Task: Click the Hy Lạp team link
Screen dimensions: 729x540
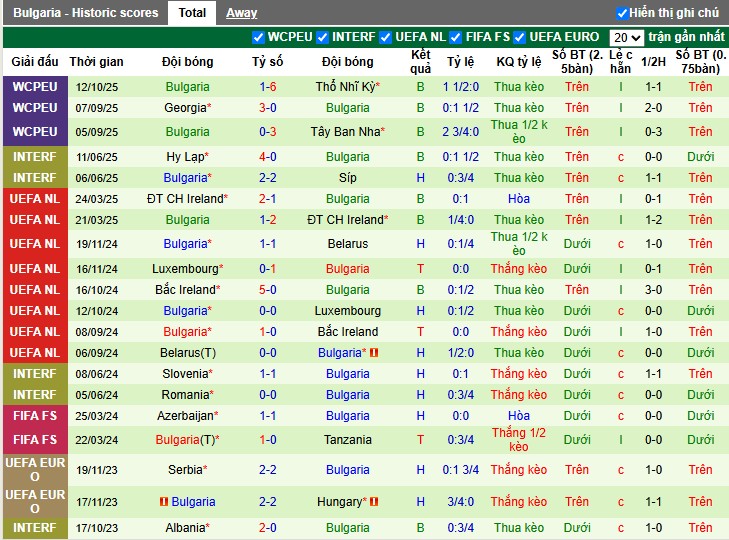Action: (186, 157)
